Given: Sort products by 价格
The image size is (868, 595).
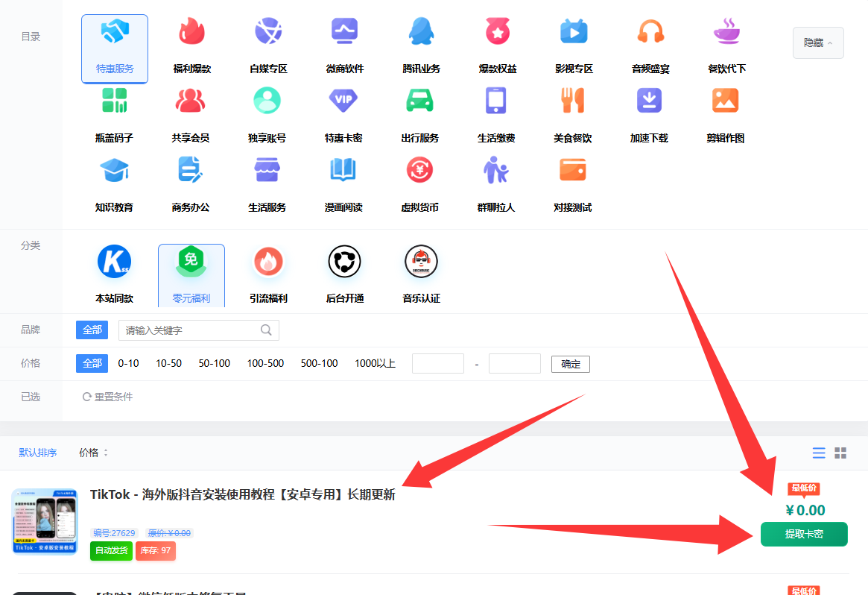Looking at the screenshot, I should [x=93, y=453].
